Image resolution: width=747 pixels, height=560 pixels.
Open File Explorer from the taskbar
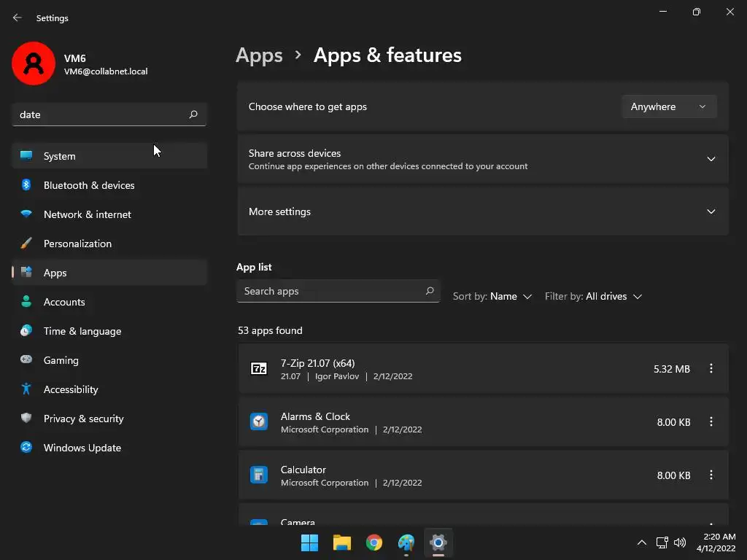(x=342, y=542)
